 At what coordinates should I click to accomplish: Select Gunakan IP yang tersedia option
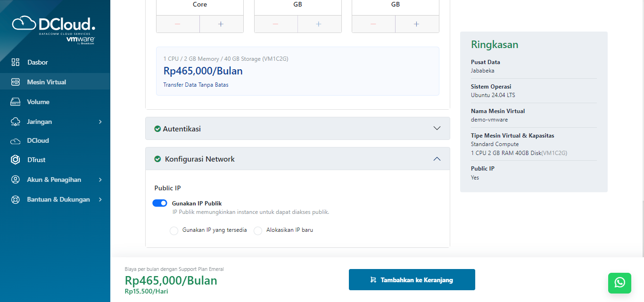coord(174,230)
